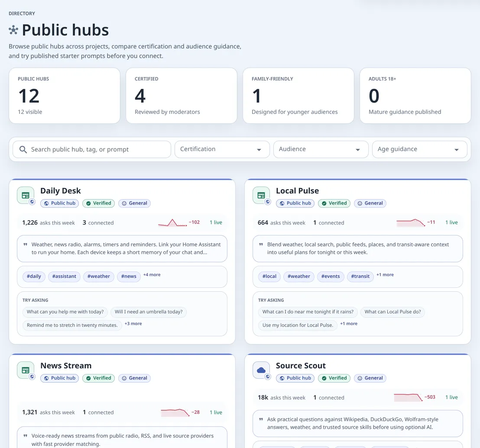Click the quote mark in Local Pulse description
Screen dimensions: 480x448
pyautogui.click(x=261, y=245)
